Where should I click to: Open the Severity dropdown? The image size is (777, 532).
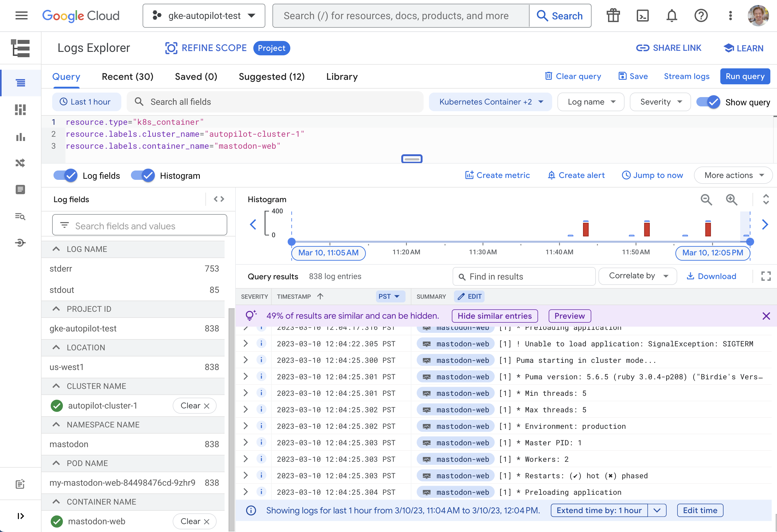(x=660, y=102)
